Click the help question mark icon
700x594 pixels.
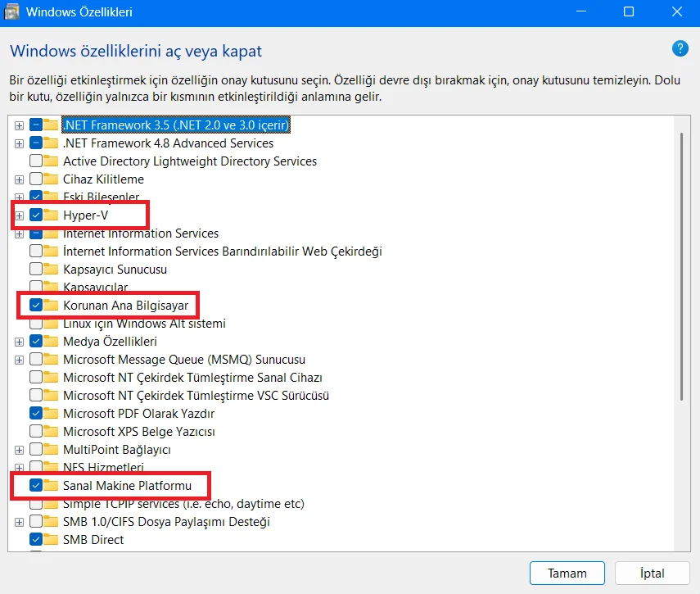point(680,48)
